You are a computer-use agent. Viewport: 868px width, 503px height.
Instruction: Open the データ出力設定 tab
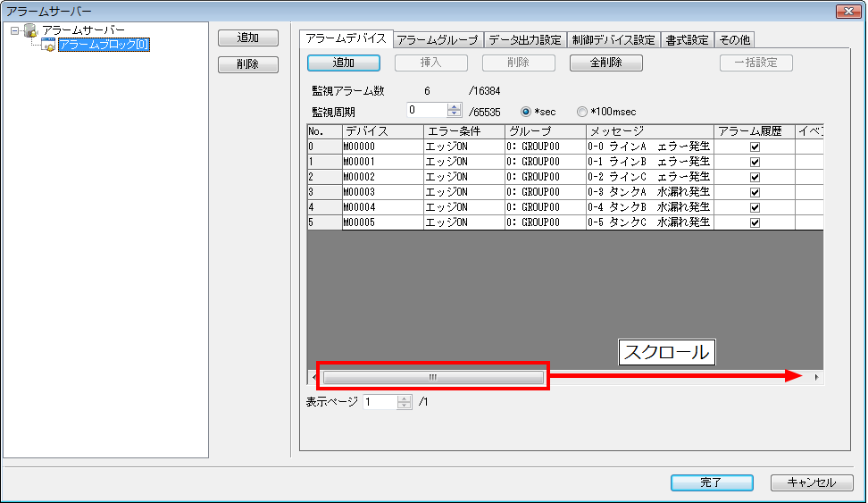[x=525, y=39]
